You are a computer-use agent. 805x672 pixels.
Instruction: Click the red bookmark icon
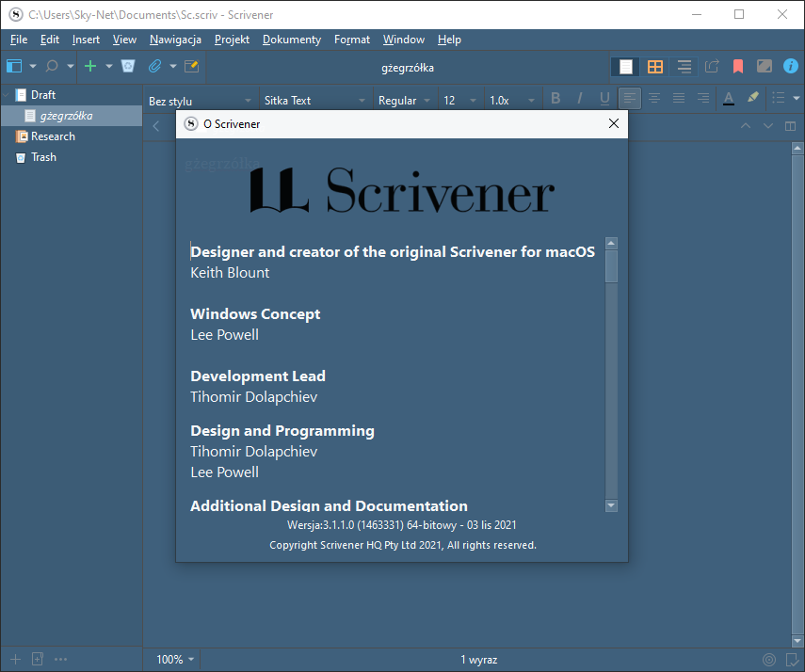tap(738, 66)
